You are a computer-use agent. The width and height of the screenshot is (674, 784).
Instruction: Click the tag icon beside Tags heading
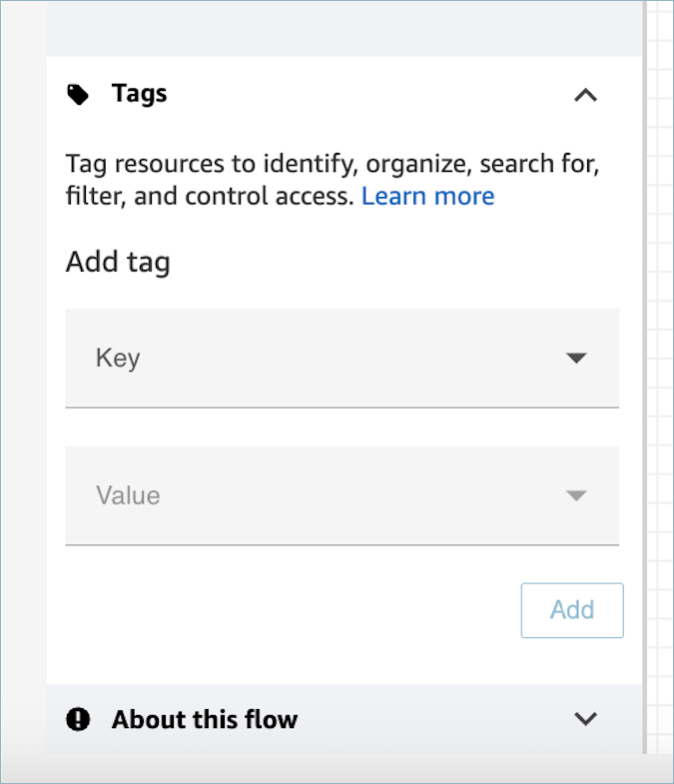coord(77,95)
